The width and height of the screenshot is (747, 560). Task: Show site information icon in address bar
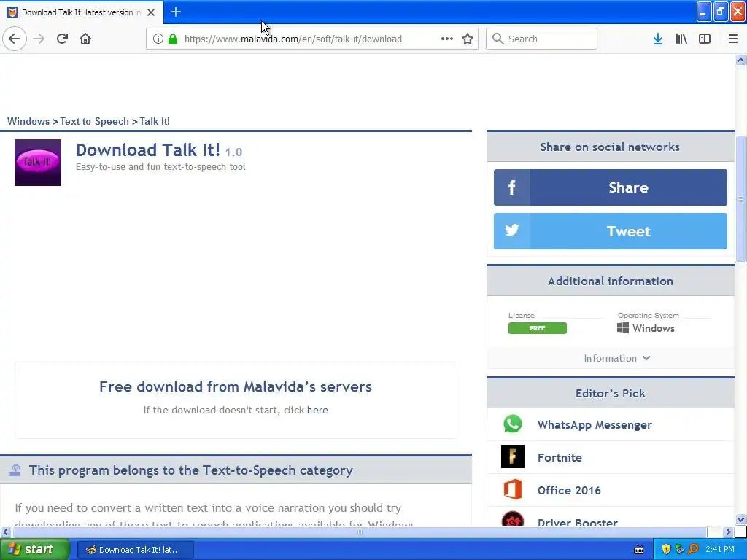[x=158, y=39]
